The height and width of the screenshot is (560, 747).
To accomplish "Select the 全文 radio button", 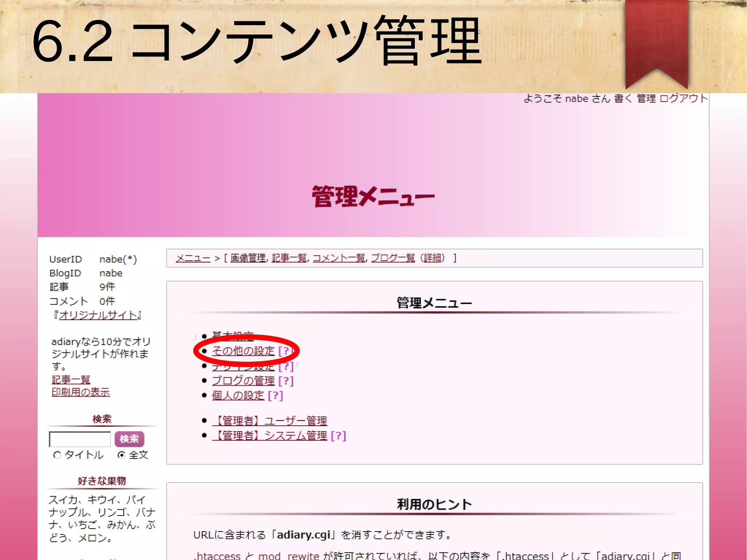I will click(x=121, y=455).
